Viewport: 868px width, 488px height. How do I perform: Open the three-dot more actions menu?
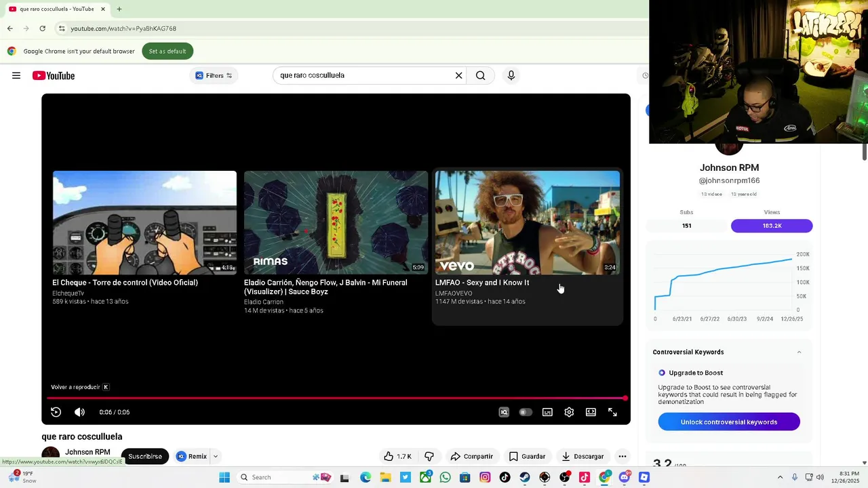coord(622,456)
